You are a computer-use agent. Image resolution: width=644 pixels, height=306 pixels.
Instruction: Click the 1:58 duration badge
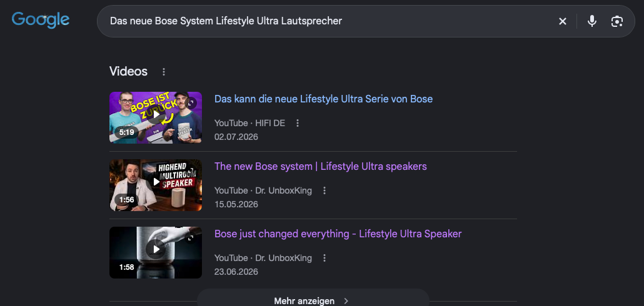pos(126,267)
